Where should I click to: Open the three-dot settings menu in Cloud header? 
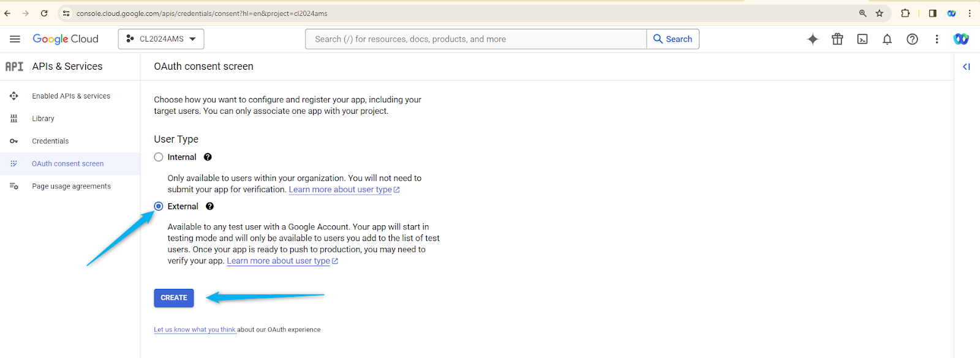pyautogui.click(x=937, y=39)
